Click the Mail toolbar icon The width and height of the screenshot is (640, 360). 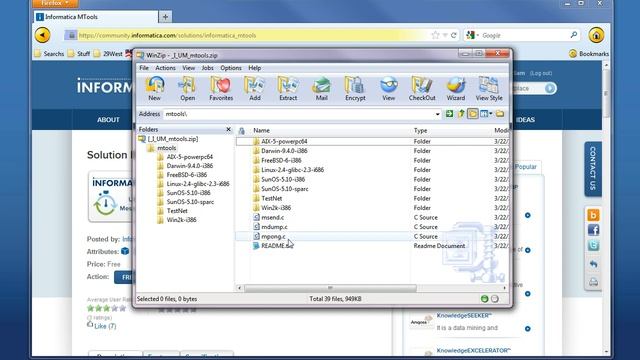(x=322, y=89)
